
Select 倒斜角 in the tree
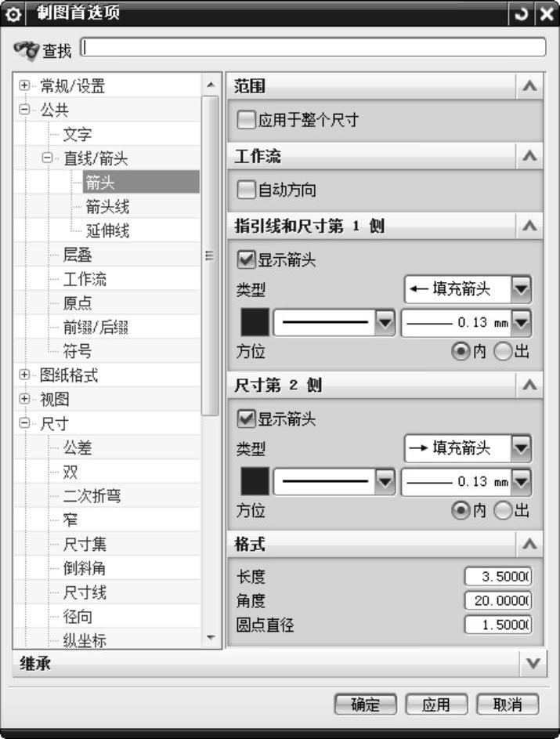[x=85, y=568]
